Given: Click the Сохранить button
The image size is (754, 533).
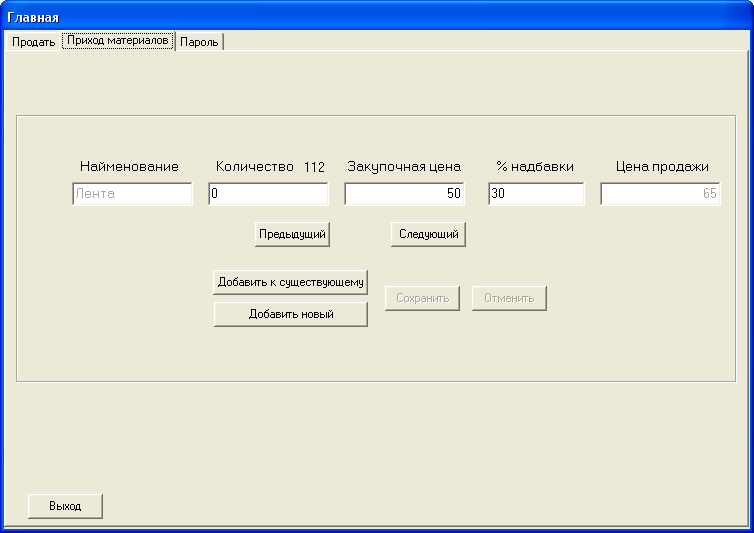Looking at the screenshot, I should tap(422, 298).
